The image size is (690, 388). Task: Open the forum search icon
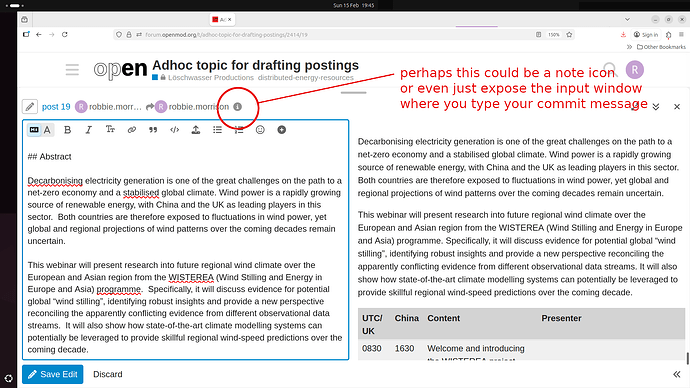[610, 70]
